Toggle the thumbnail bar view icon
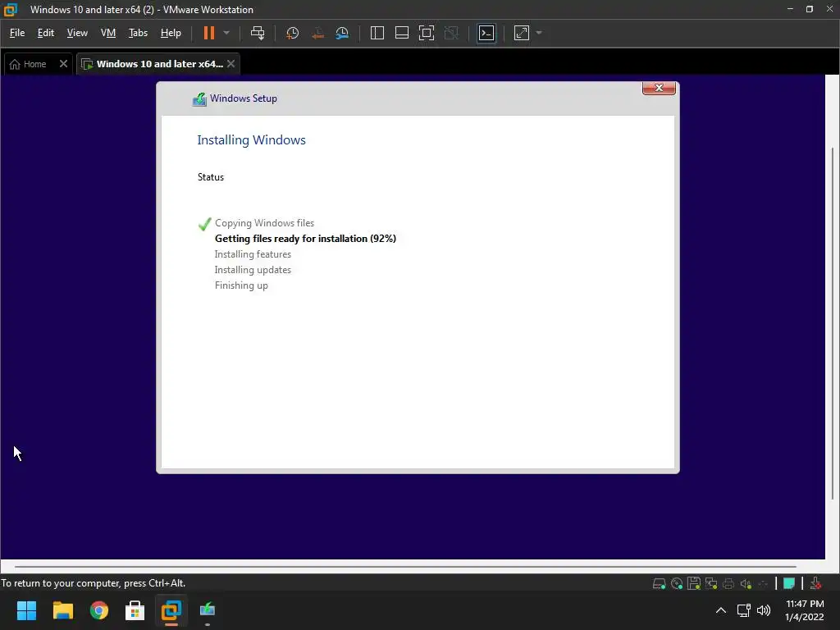 click(x=402, y=33)
